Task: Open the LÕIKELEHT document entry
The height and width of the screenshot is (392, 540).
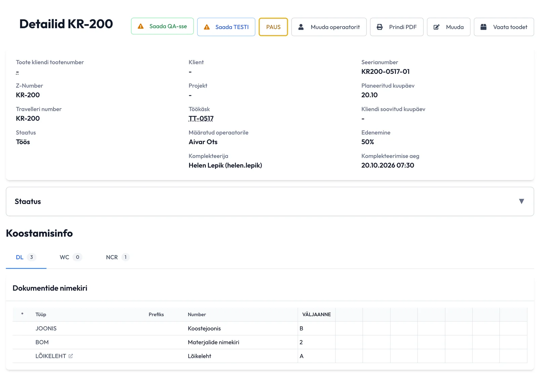Action: pyautogui.click(x=51, y=356)
